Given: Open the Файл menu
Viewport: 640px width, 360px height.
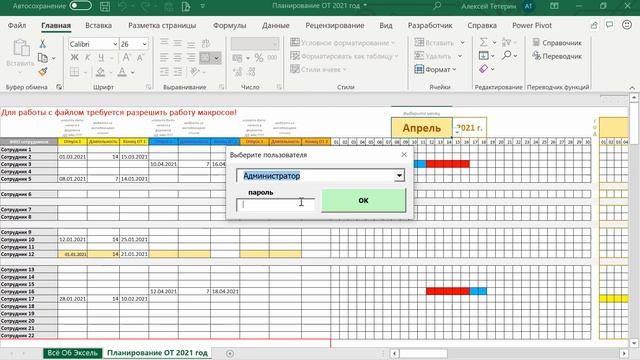Looking at the screenshot, I should pyautogui.click(x=17, y=25).
